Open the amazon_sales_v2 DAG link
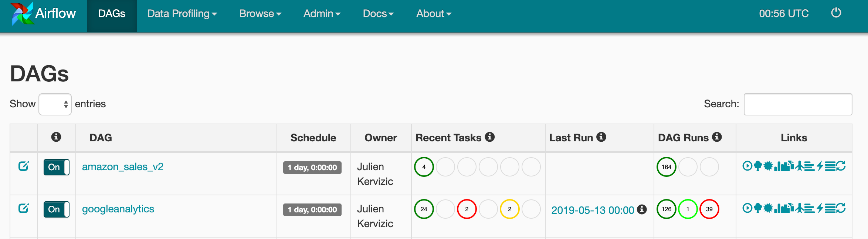The height and width of the screenshot is (239, 868). coord(123,167)
